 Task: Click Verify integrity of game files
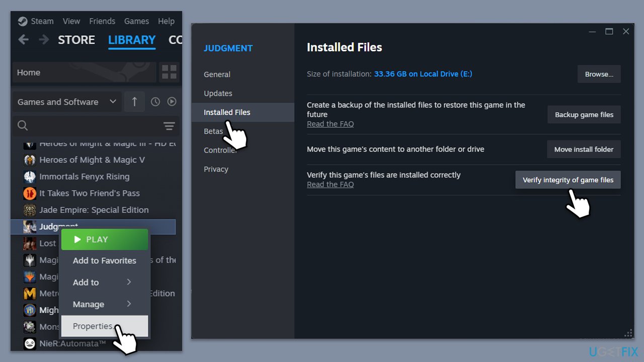568,180
